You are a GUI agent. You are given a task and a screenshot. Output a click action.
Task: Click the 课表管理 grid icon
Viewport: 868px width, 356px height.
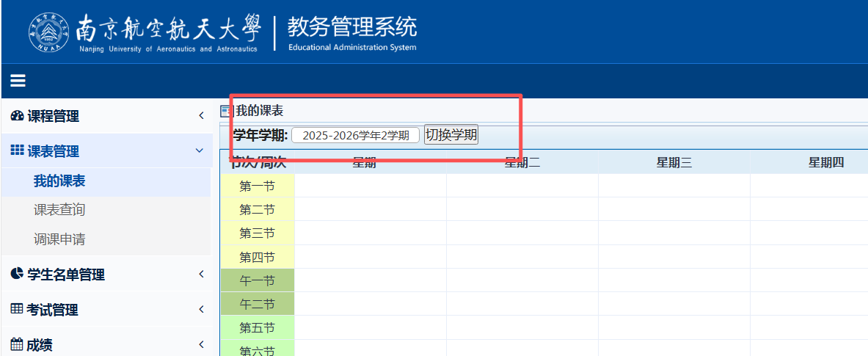click(x=18, y=151)
